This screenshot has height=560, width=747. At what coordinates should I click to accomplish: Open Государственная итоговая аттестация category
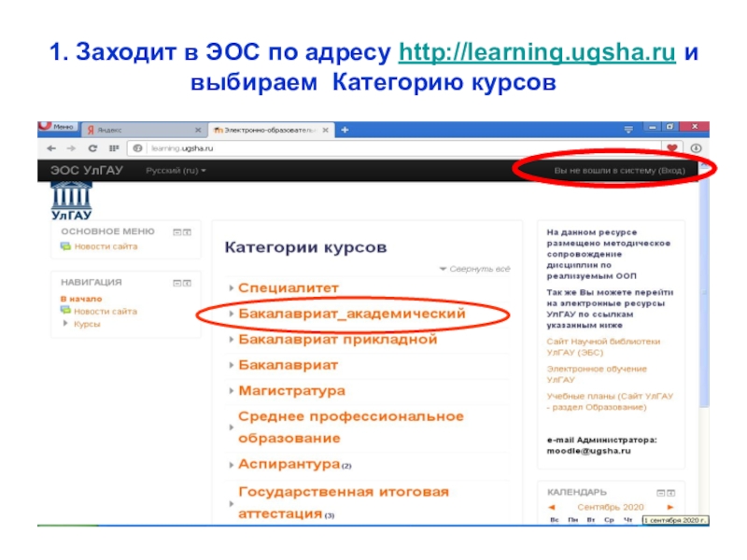click(344, 503)
